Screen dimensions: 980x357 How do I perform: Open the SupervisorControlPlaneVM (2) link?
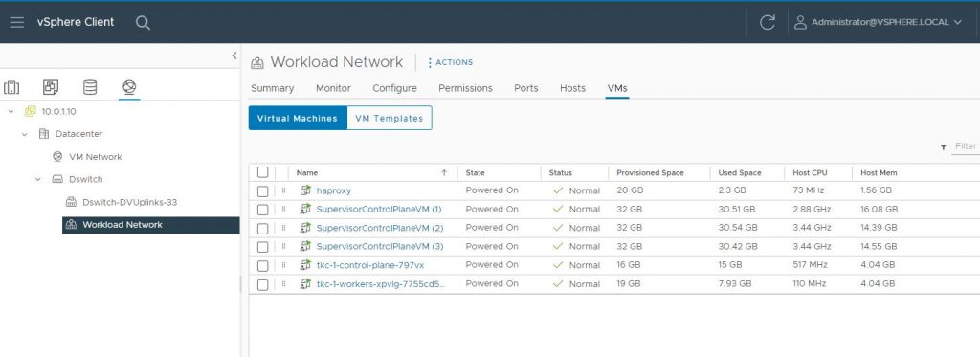pyautogui.click(x=380, y=228)
